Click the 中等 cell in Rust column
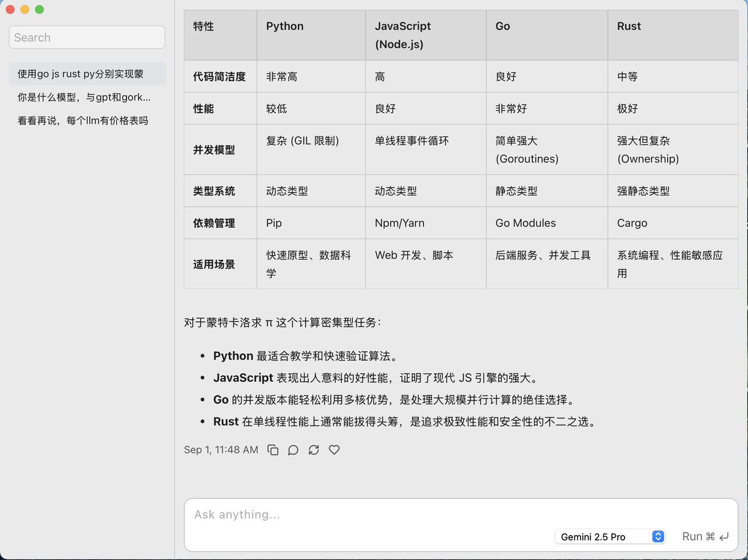 (x=673, y=76)
